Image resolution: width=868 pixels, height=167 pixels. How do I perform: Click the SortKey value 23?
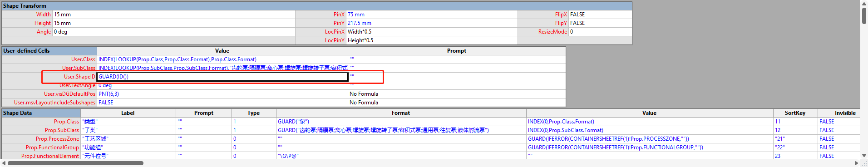[795, 156]
